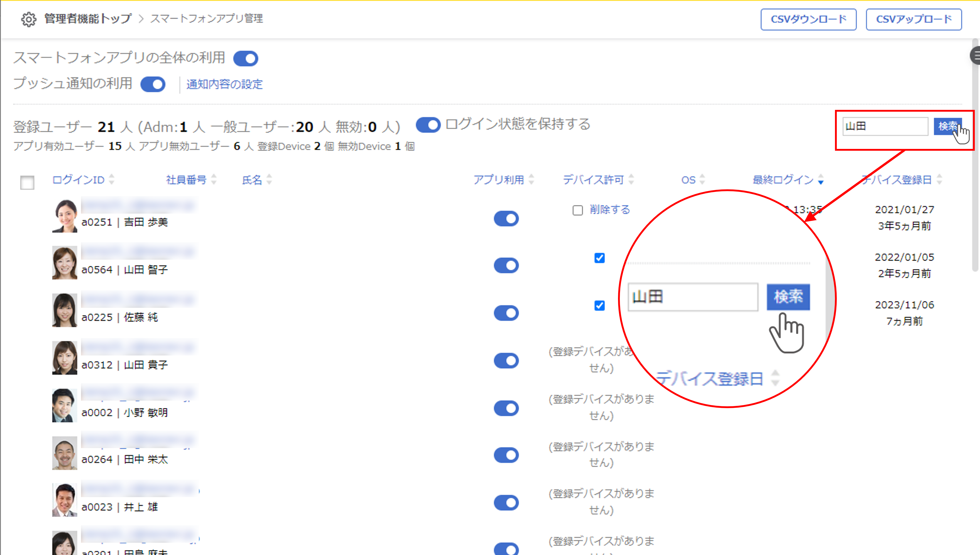
Task: Toggle アプリ利用 switch for 吉田 歩美
Action: click(x=506, y=219)
